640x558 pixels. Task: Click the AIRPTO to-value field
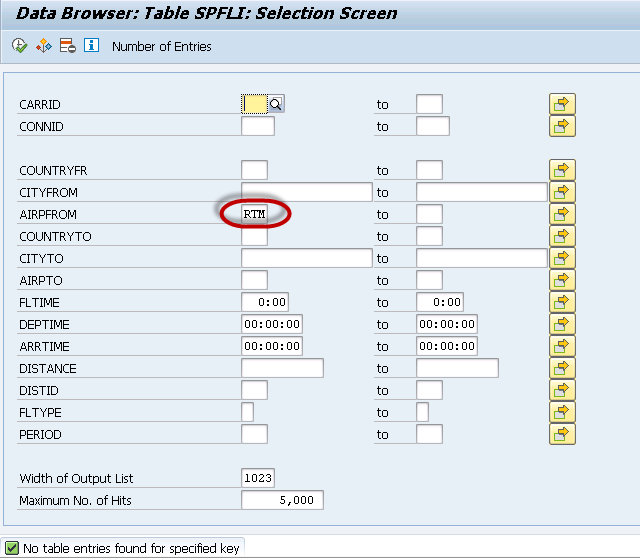point(429,280)
